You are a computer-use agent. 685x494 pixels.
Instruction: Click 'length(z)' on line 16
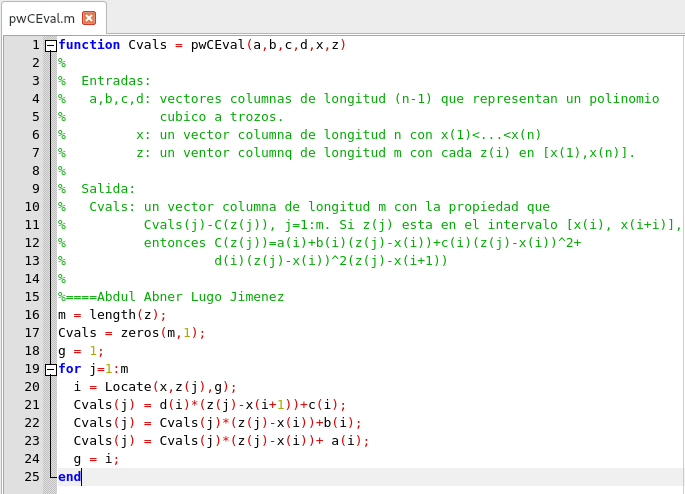124,315
